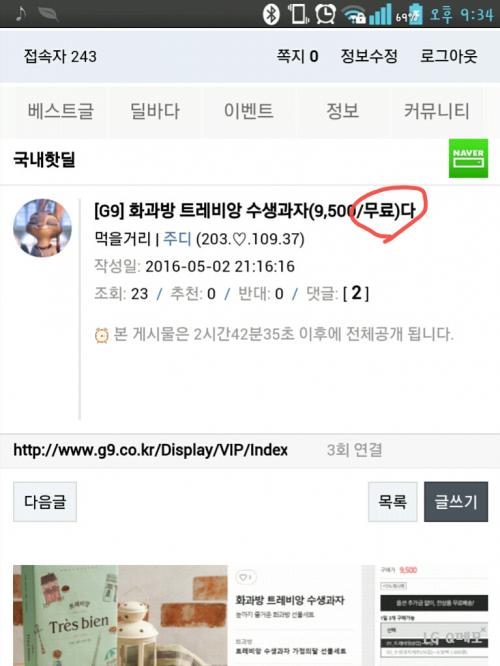Viewport: 500px width, 666px height.
Task: Return to list with 목록 button
Action: [393, 502]
